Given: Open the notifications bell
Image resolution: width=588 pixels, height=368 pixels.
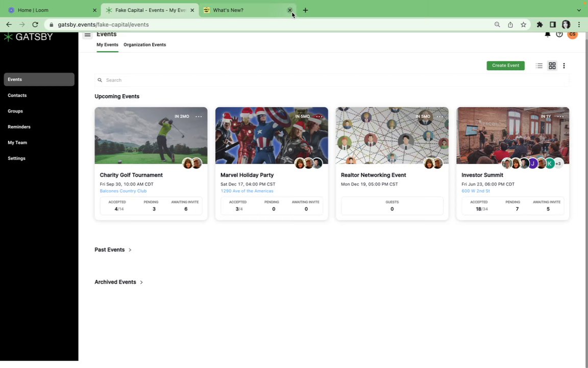Looking at the screenshot, I should click(548, 35).
